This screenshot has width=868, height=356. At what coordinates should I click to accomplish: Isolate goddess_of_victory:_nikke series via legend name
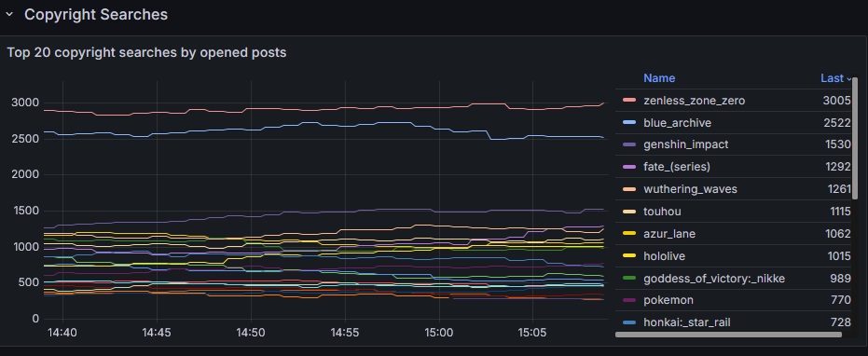point(714,278)
